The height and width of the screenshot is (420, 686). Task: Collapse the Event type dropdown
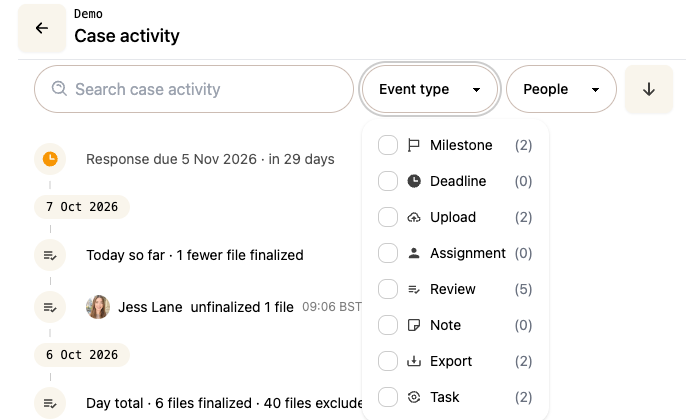tap(430, 89)
